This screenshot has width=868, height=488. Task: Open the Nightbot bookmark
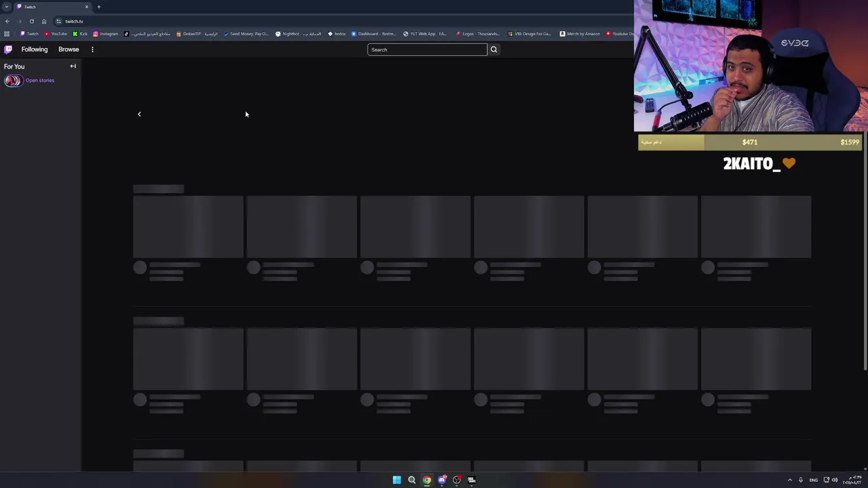298,34
